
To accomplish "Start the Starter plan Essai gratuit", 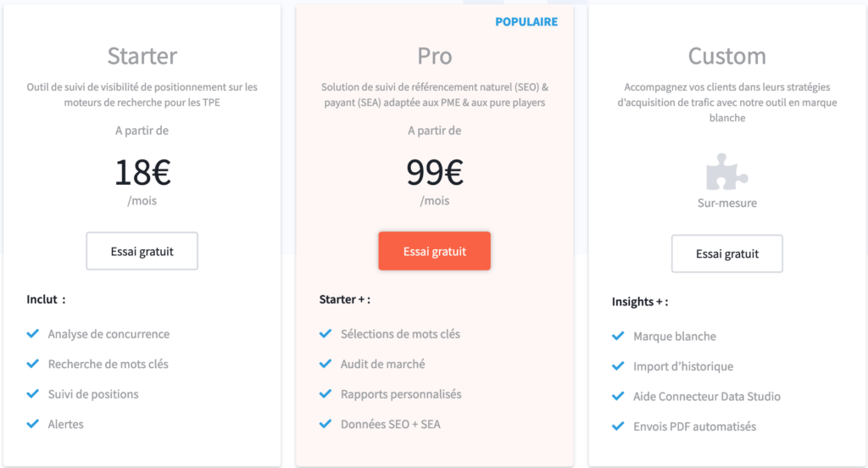I will coord(142,251).
